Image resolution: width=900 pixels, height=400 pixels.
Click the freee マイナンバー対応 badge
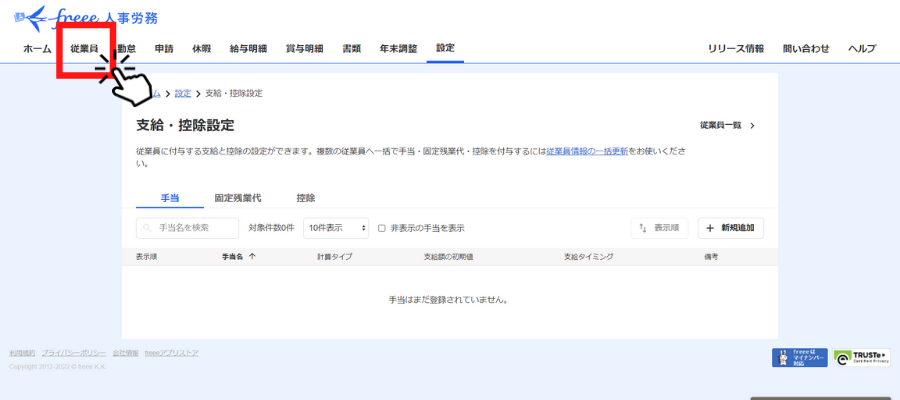click(x=799, y=358)
